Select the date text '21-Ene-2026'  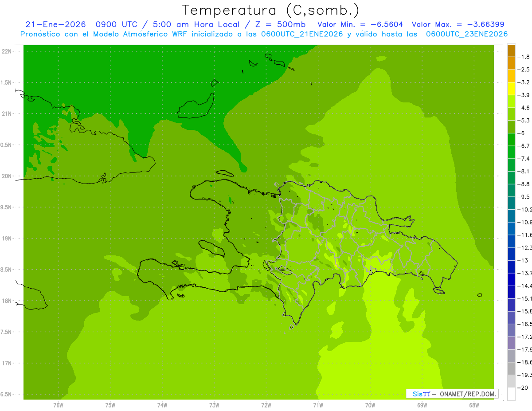pos(55,24)
